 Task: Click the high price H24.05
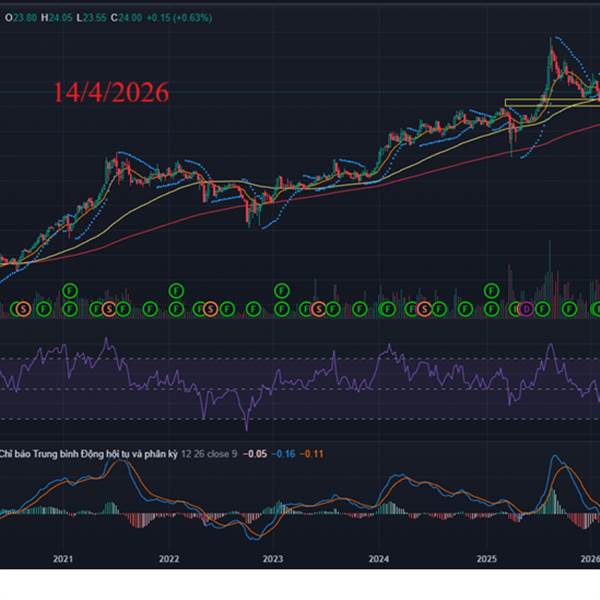click(57, 18)
